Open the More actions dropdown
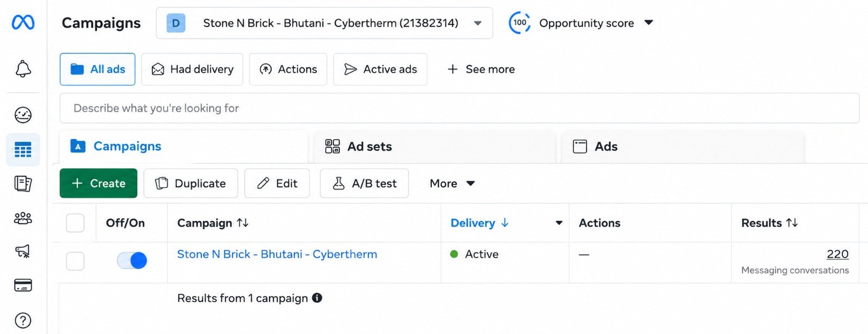This screenshot has height=334, width=868. pyautogui.click(x=452, y=184)
